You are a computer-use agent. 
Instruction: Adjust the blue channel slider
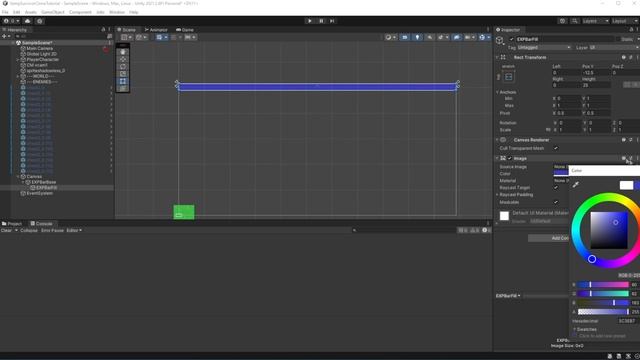(603, 303)
